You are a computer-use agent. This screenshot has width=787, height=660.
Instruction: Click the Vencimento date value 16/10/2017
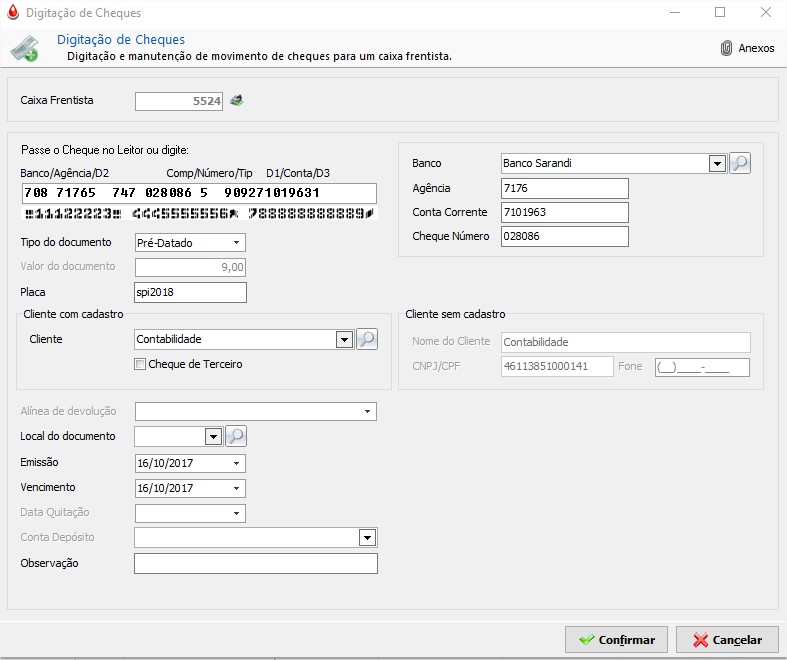(x=165, y=488)
